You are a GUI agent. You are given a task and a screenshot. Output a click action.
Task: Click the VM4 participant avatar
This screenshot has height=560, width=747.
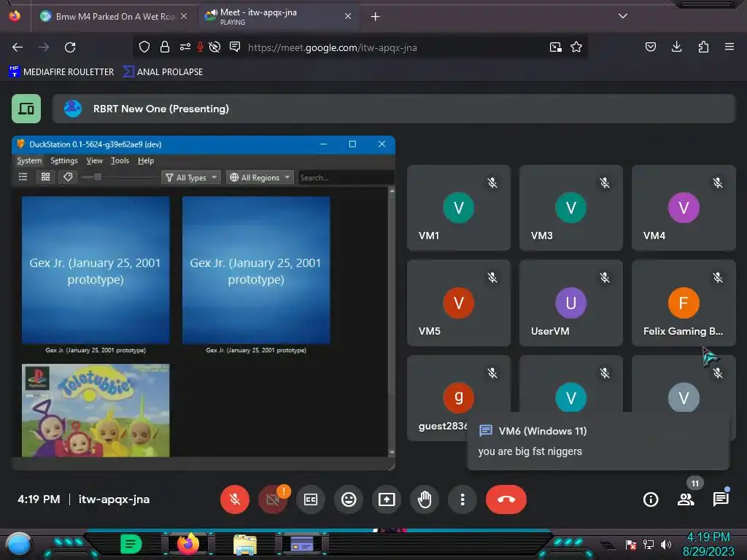pyautogui.click(x=684, y=208)
